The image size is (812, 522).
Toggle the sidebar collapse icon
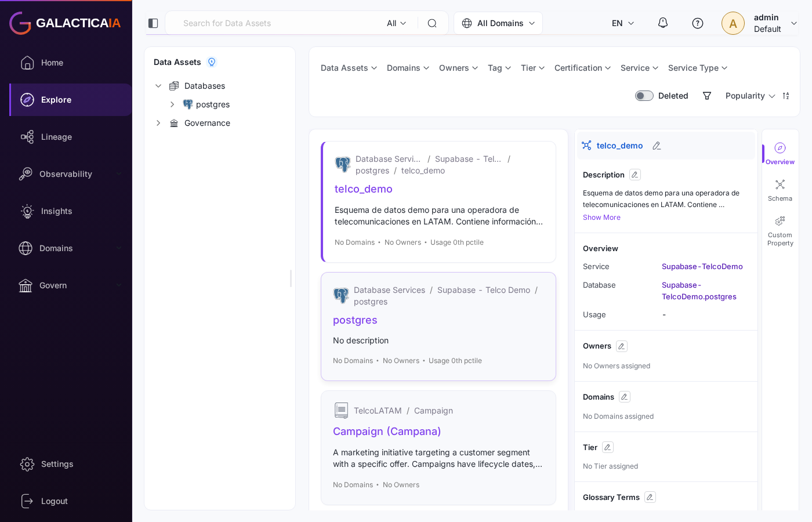(153, 23)
